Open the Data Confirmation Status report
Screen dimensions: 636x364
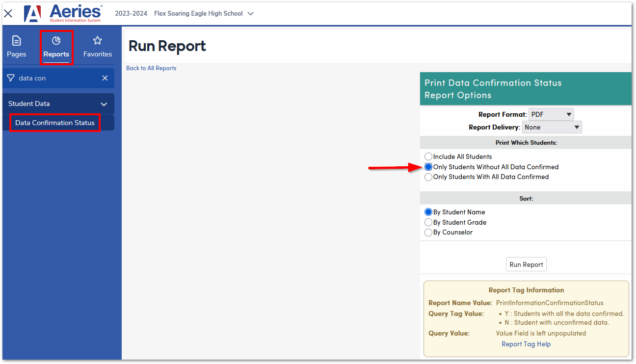pyautogui.click(x=54, y=123)
